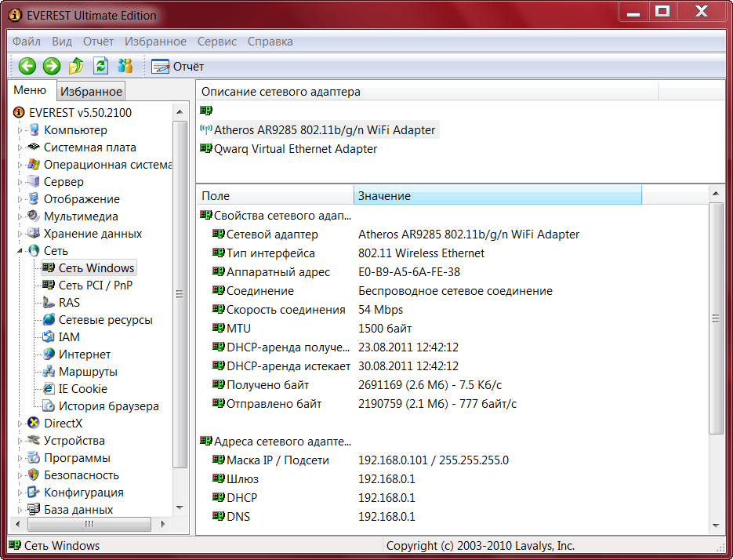Click the Маршруты network routes icon
This screenshot has height=560, width=733.
[x=49, y=372]
